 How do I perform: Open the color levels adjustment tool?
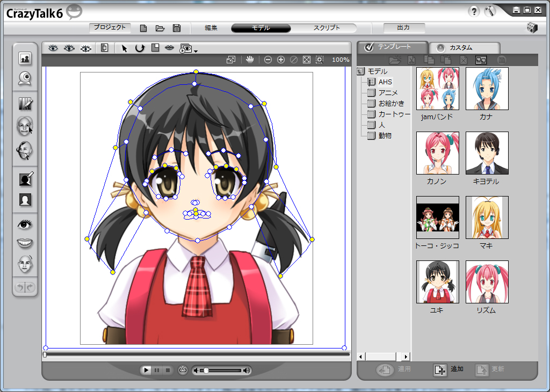point(25,104)
